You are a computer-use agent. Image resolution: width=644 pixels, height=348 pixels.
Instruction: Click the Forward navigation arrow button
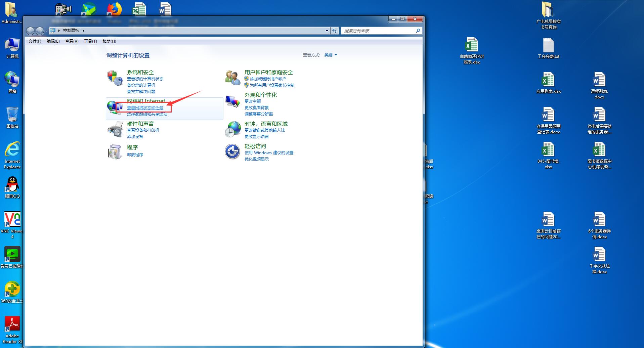(x=40, y=31)
